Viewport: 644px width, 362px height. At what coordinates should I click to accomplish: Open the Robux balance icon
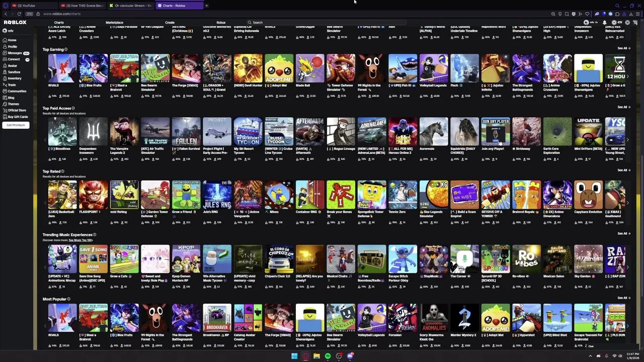[614, 23]
